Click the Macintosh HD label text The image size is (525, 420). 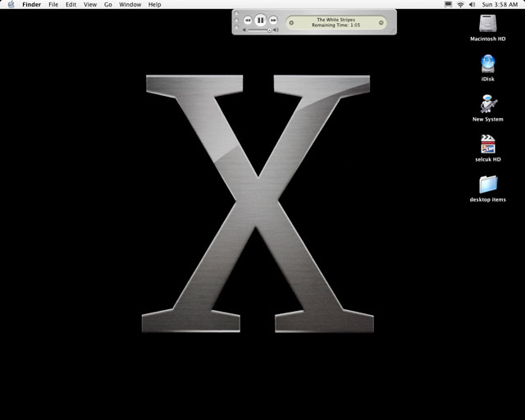point(488,39)
